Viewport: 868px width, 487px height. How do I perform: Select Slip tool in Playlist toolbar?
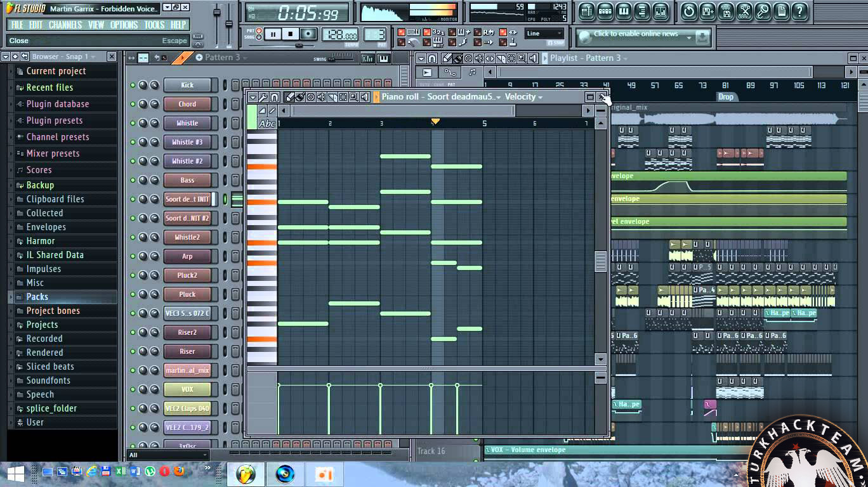[x=489, y=58]
